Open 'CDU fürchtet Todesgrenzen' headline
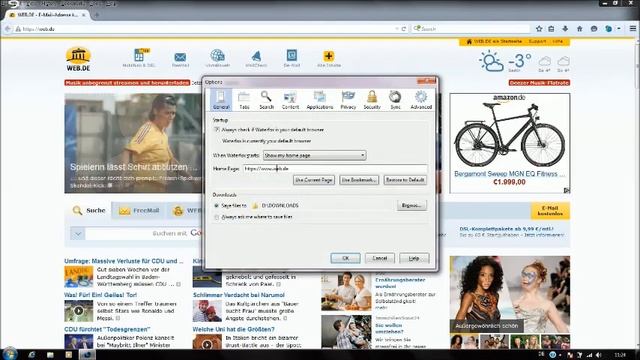This screenshot has width=640, height=360. coord(107,329)
